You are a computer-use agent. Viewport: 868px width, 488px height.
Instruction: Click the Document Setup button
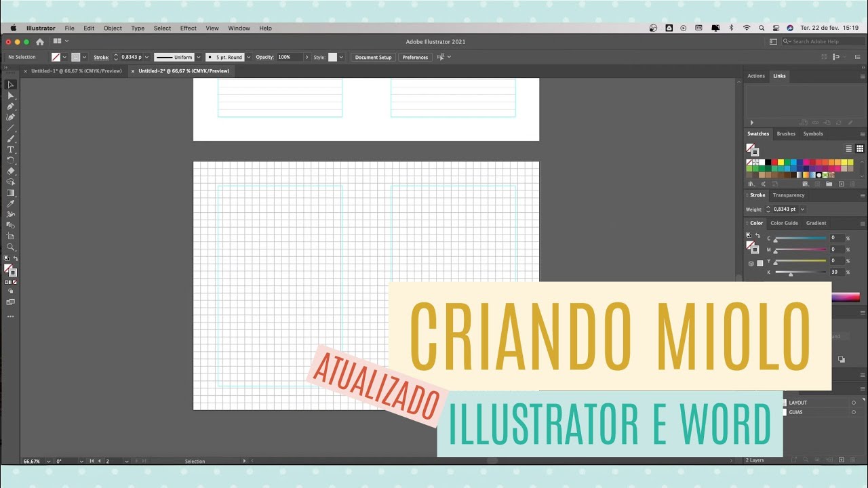click(374, 57)
